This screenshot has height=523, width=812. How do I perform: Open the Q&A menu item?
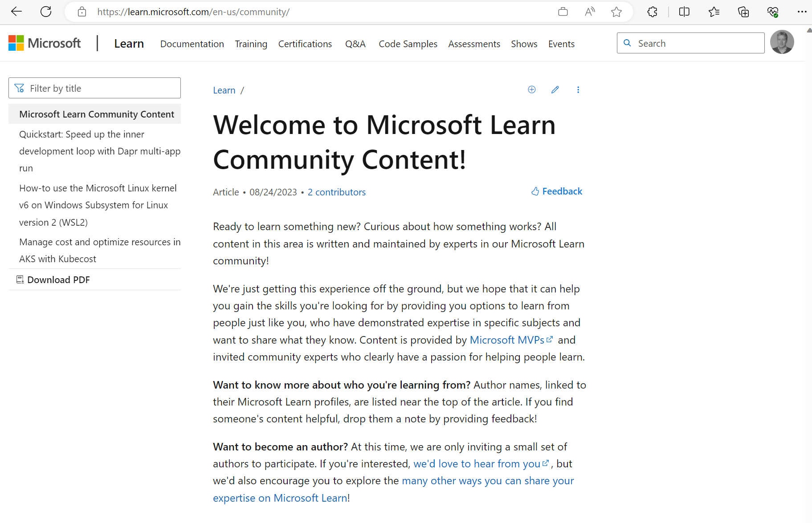pyautogui.click(x=355, y=44)
